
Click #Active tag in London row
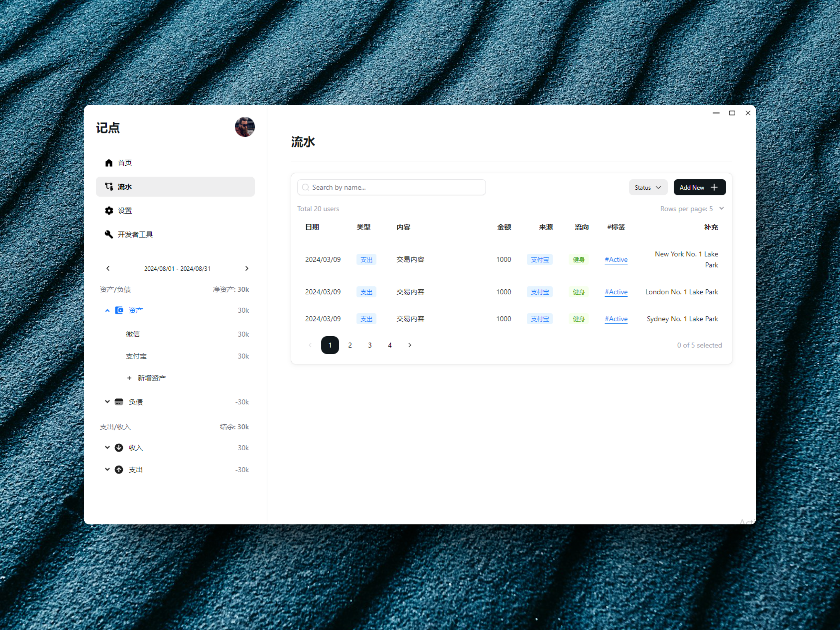pyautogui.click(x=616, y=292)
